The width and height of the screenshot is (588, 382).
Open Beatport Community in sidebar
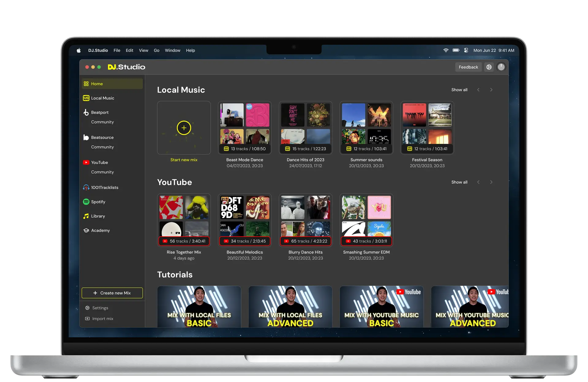[x=102, y=122]
